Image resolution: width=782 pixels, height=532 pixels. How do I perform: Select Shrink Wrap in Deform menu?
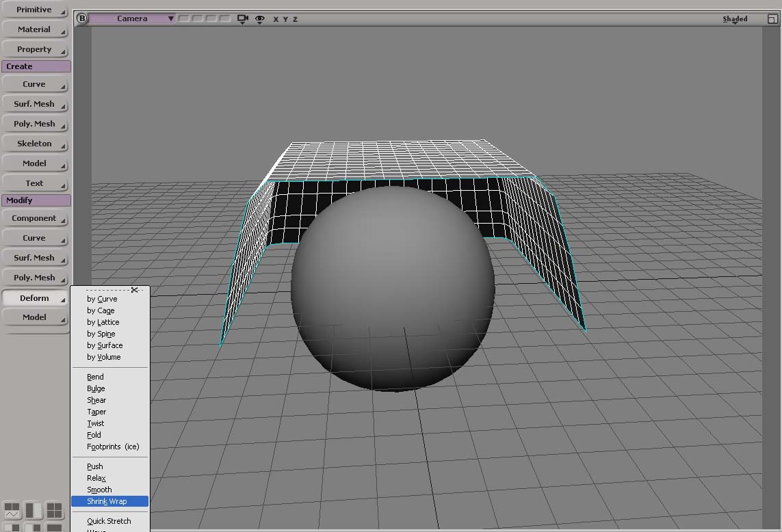109,502
